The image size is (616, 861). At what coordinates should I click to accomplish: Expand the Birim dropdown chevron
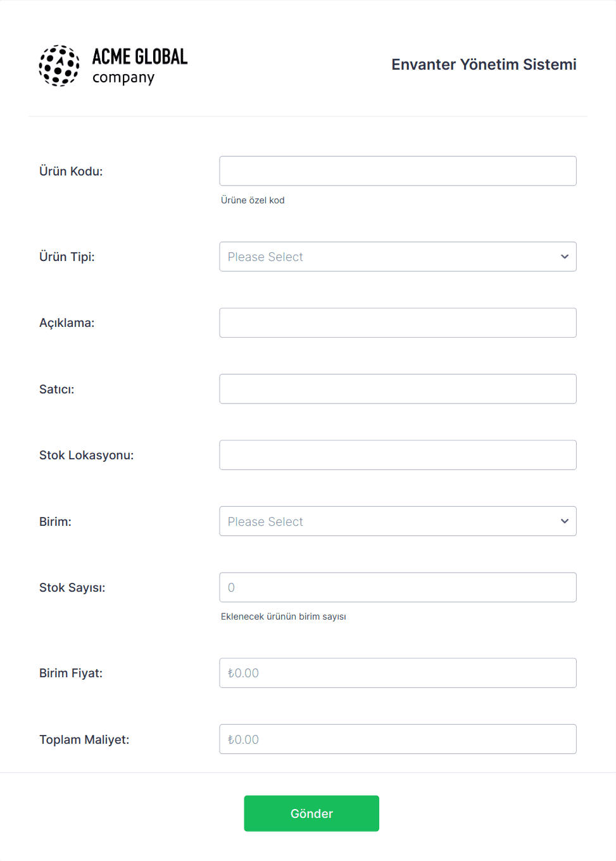coord(565,521)
